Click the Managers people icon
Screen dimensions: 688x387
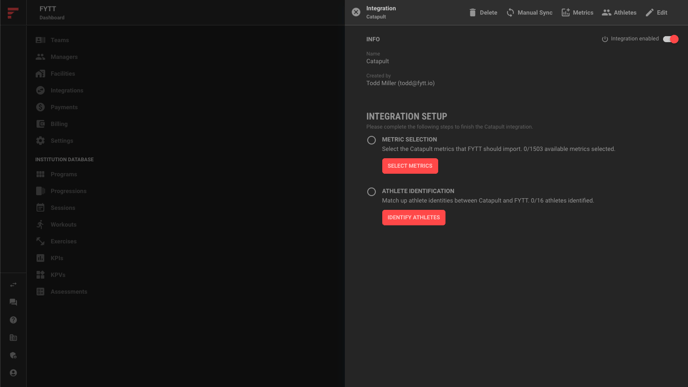pyautogui.click(x=40, y=57)
